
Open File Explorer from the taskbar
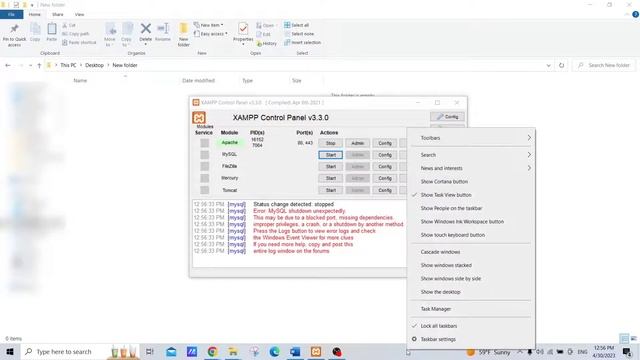233,351
